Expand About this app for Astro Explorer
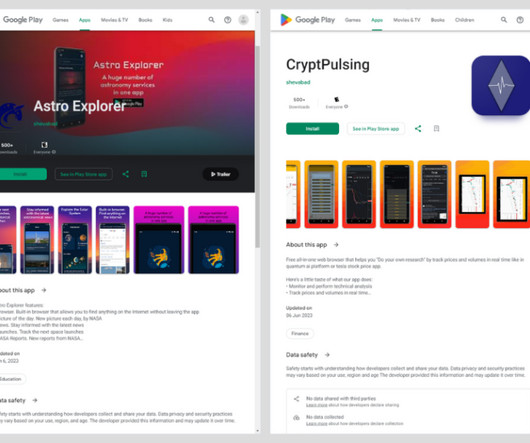The height and width of the screenshot is (443, 530). tap(44, 290)
